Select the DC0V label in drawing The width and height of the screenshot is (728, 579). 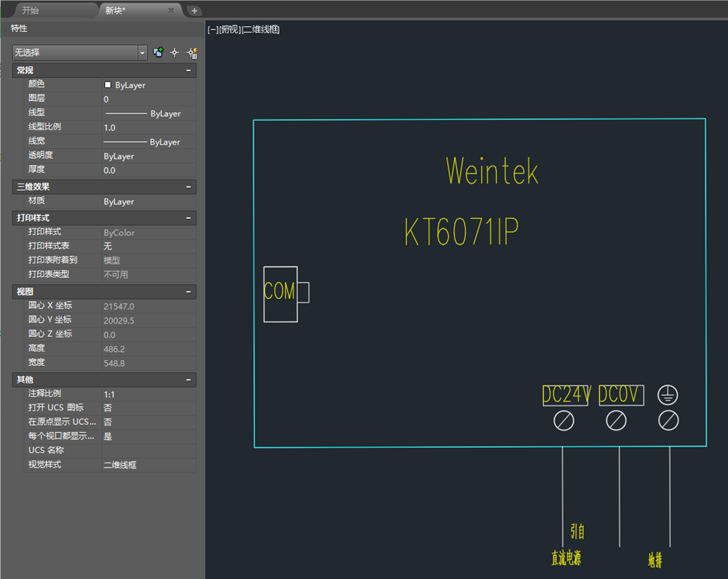coord(619,395)
